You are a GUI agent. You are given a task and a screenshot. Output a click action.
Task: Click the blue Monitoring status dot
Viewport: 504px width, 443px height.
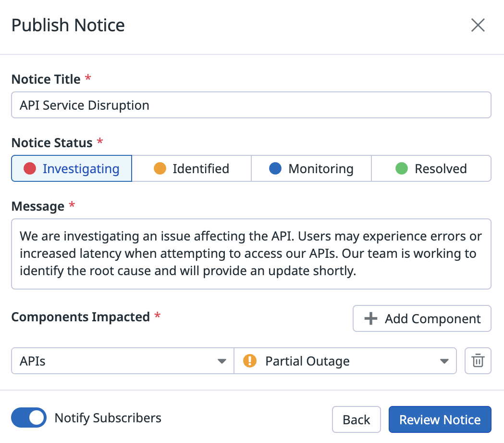point(275,168)
